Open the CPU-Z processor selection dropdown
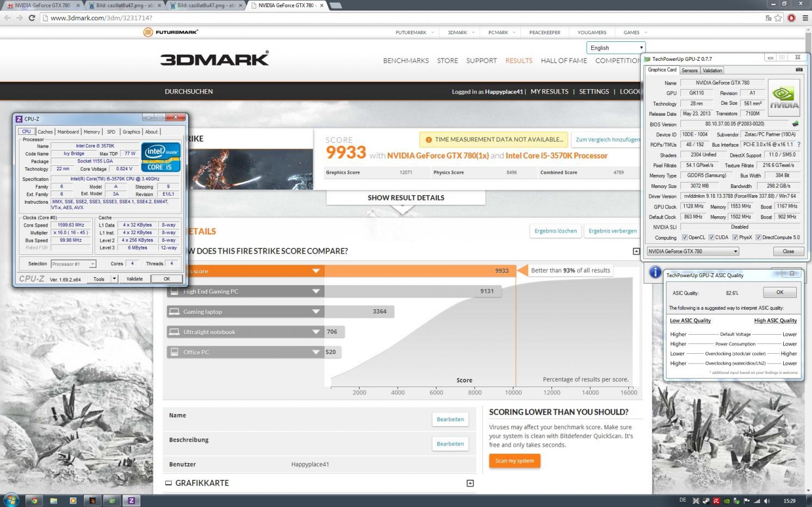The width and height of the screenshot is (812, 507). pos(73,264)
